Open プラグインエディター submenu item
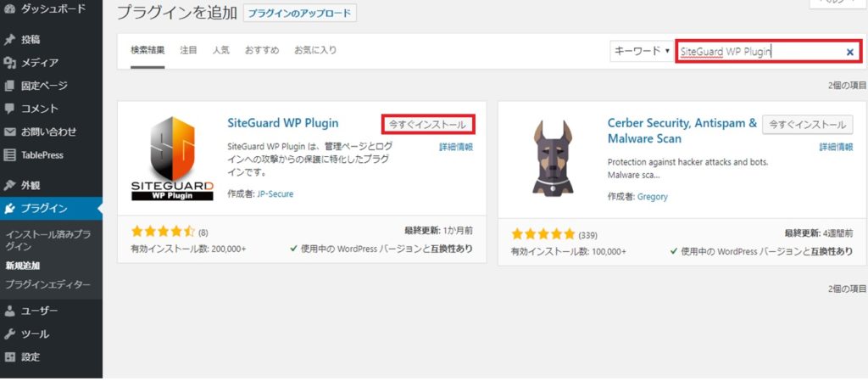The width and height of the screenshot is (868, 381). tap(47, 284)
